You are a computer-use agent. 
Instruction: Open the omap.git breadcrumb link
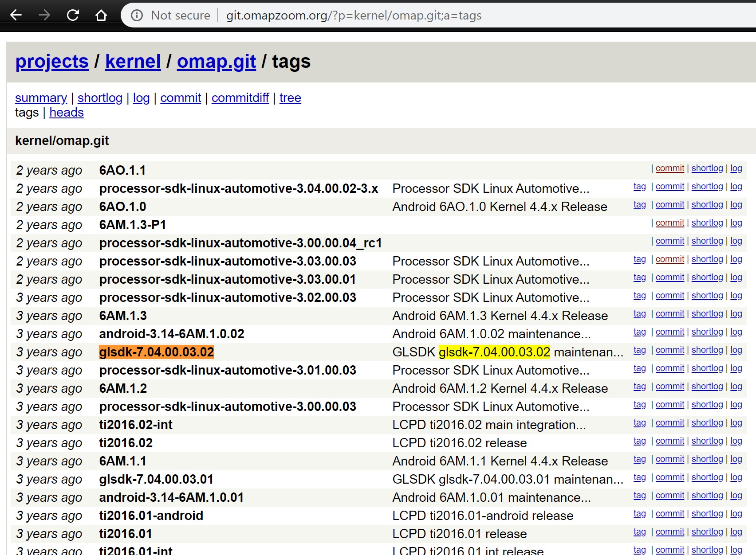click(217, 62)
